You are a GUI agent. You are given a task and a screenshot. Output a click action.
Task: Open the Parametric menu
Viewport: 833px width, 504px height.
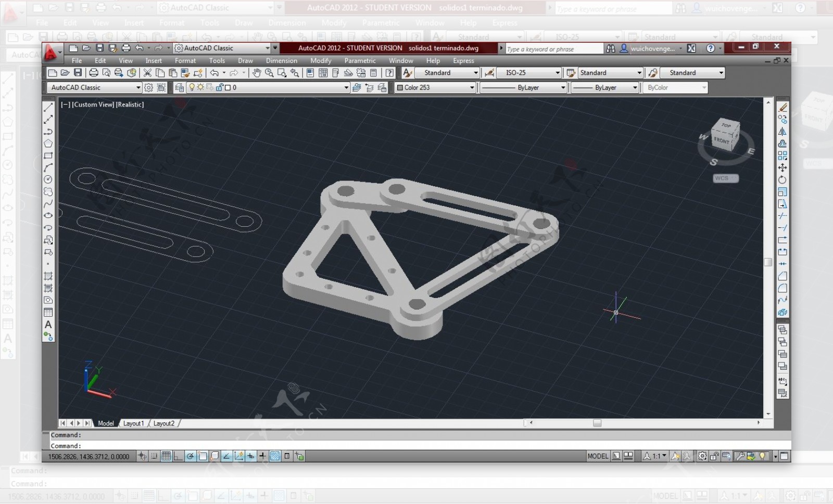coord(360,60)
